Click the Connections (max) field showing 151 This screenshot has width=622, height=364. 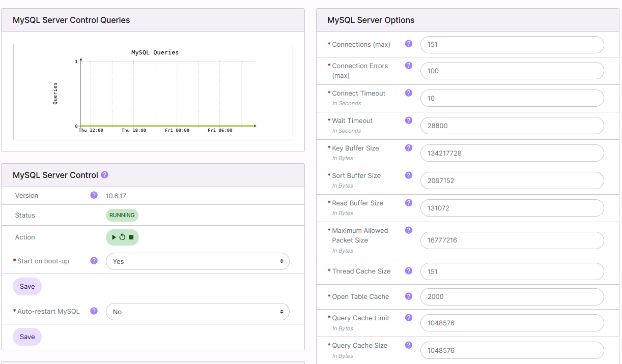coord(512,44)
